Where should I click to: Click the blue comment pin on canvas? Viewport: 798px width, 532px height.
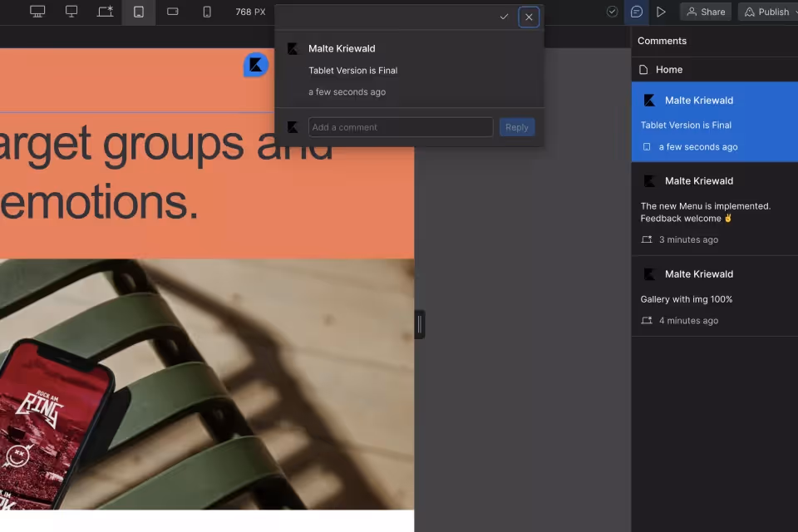coord(256,65)
